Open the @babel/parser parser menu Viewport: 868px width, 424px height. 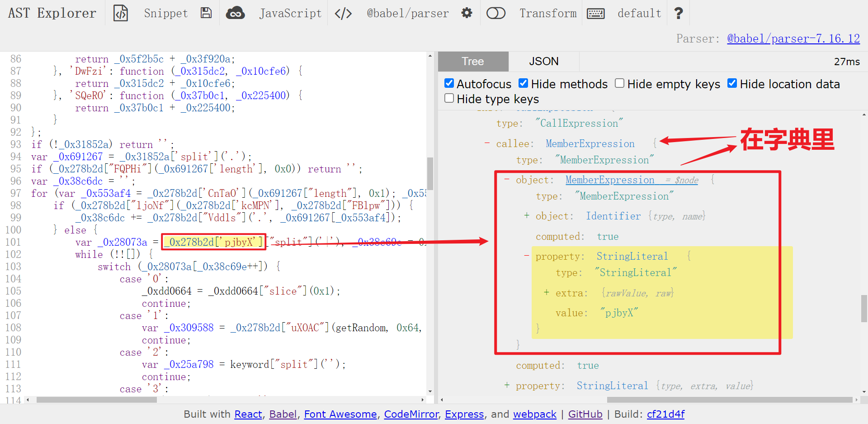408,13
